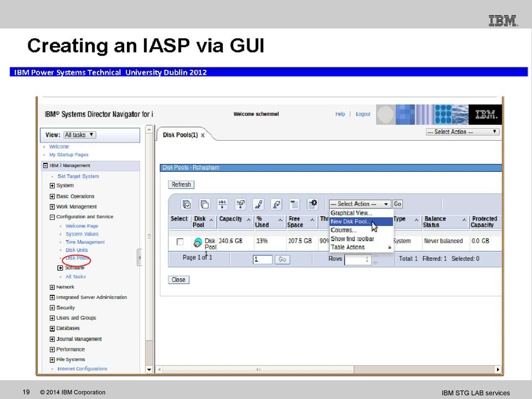Expand the Performance node

52,350
